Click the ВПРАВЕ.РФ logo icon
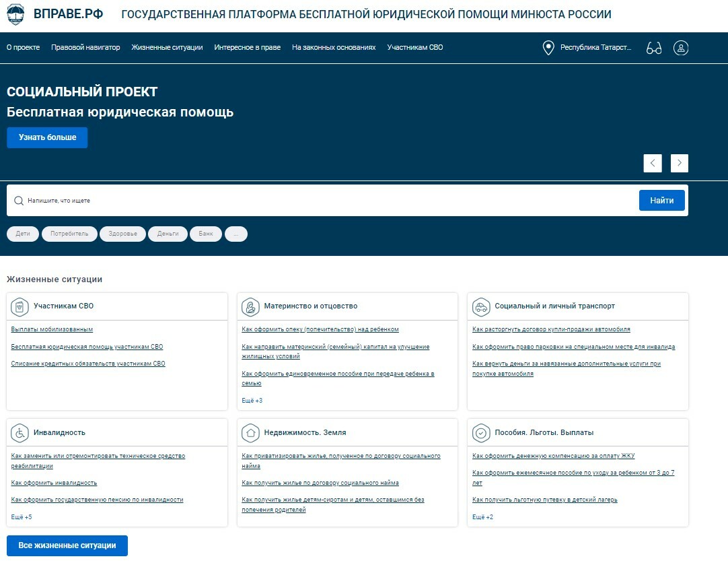 [15, 14]
